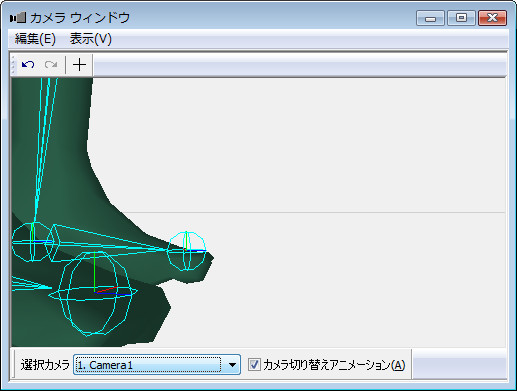Minimize the camera window
This screenshot has height=391, width=517.
[x=430, y=18]
